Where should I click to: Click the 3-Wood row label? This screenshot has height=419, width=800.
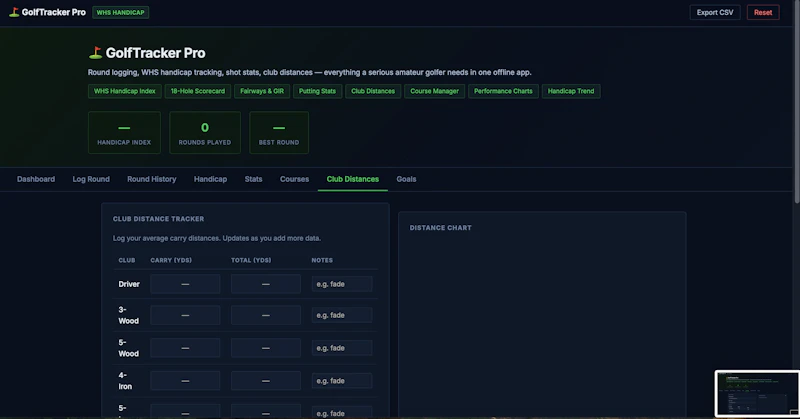[129, 315]
